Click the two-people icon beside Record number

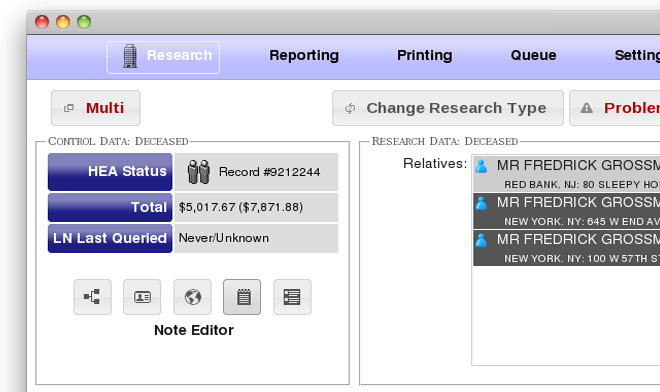(199, 172)
